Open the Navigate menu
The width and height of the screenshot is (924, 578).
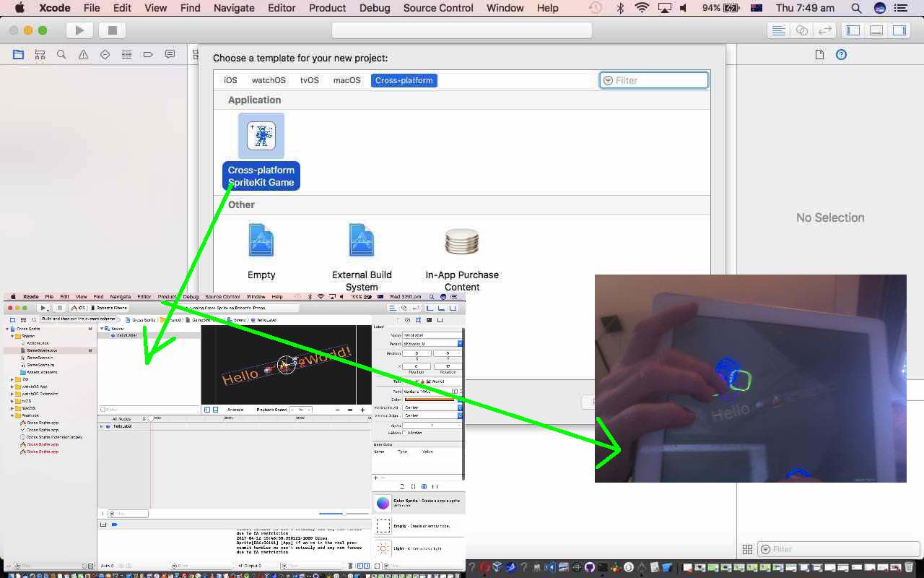(x=234, y=8)
